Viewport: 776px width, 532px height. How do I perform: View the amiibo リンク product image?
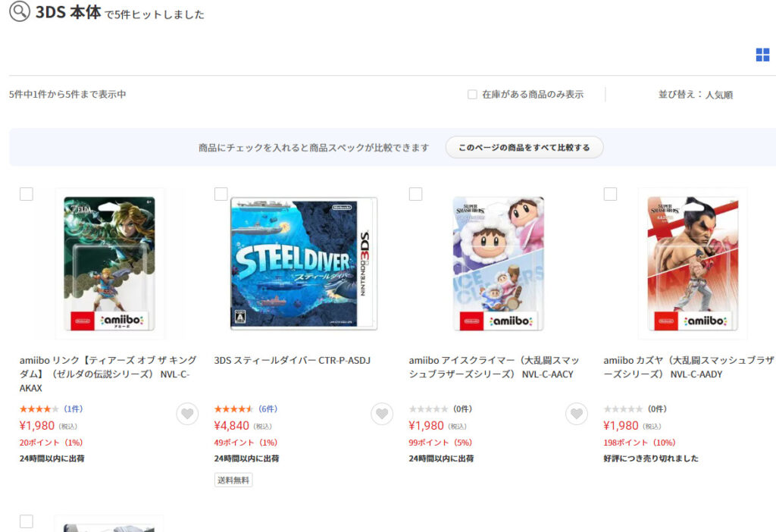pos(109,263)
